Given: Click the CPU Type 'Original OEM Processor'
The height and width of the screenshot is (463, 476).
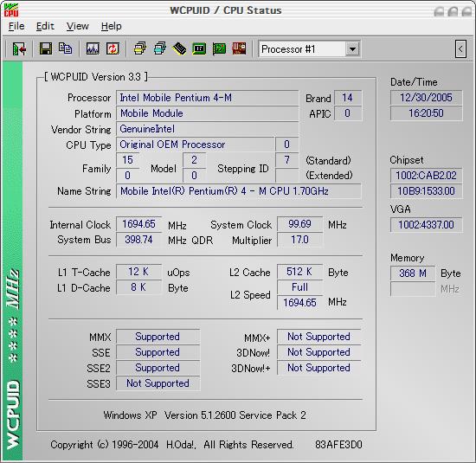Looking at the screenshot, I should [x=196, y=145].
